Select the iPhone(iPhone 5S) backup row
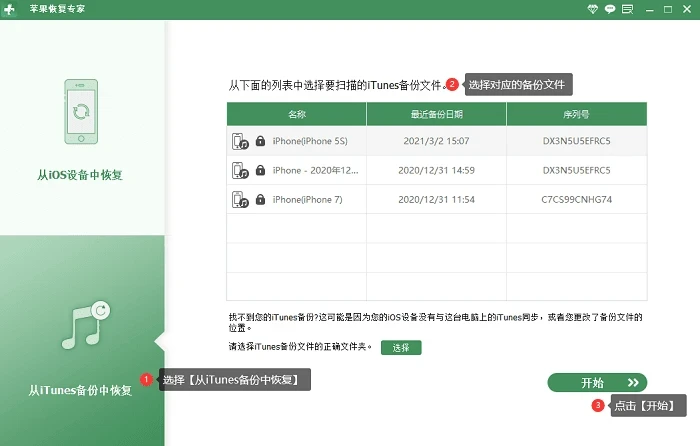 click(x=437, y=141)
